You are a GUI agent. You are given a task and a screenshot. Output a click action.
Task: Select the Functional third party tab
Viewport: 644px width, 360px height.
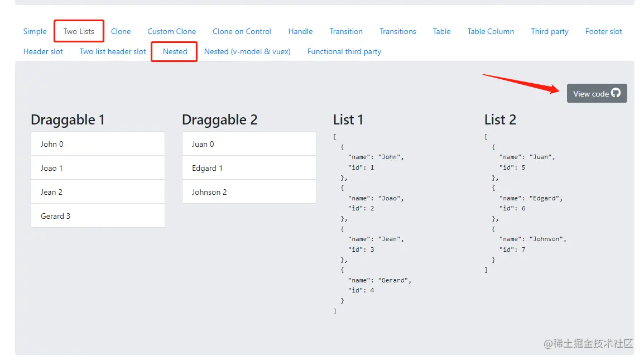344,51
